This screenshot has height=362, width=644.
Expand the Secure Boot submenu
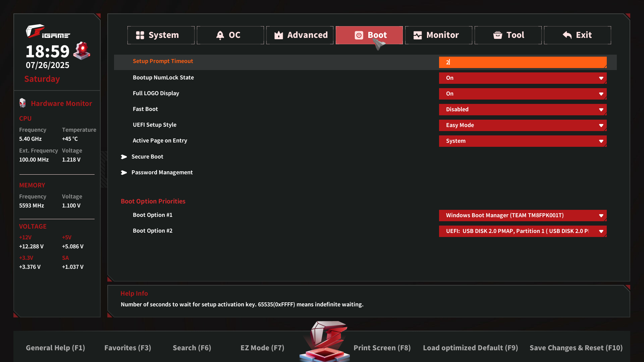point(147,157)
